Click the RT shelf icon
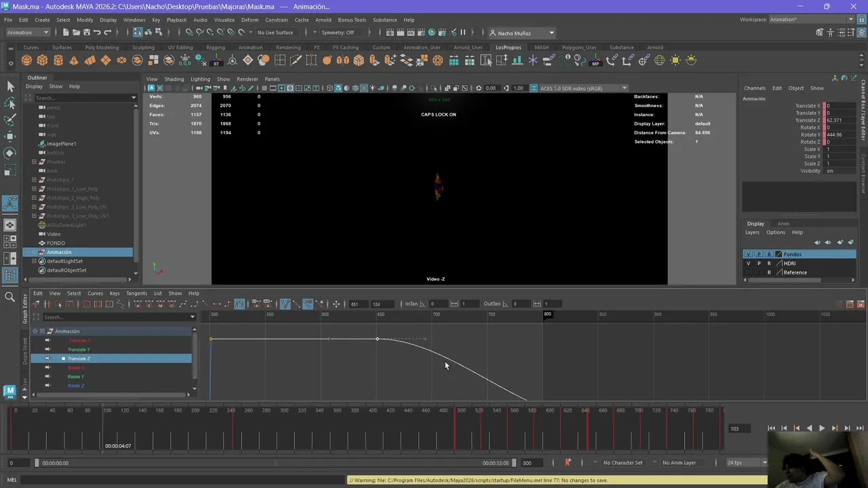868x488 pixels. coord(216,60)
